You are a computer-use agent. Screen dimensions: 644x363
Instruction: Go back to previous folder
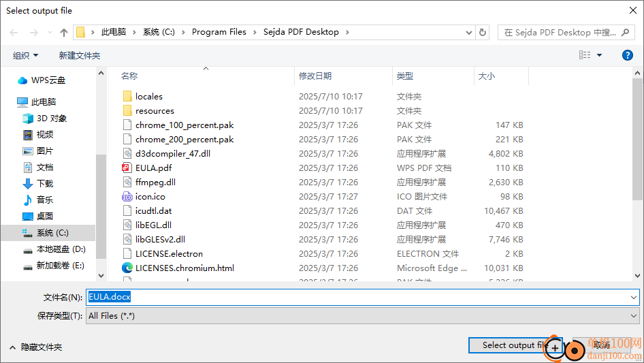[14, 33]
